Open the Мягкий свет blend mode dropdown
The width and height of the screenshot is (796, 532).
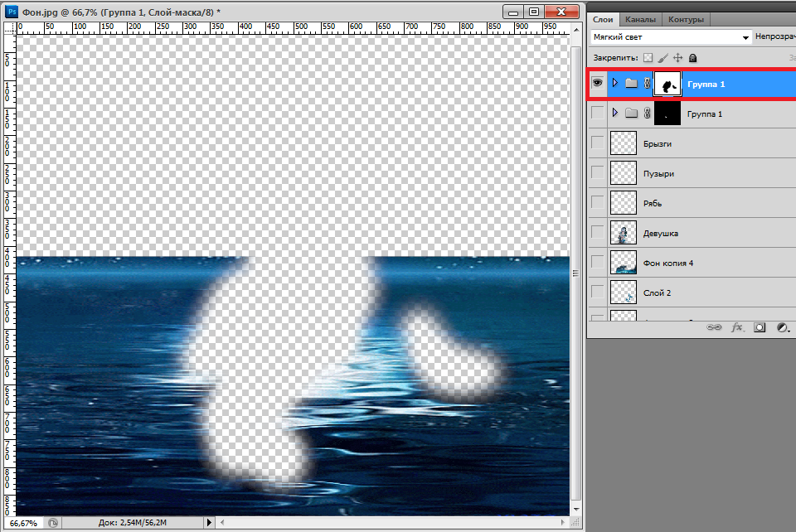click(x=670, y=37)
